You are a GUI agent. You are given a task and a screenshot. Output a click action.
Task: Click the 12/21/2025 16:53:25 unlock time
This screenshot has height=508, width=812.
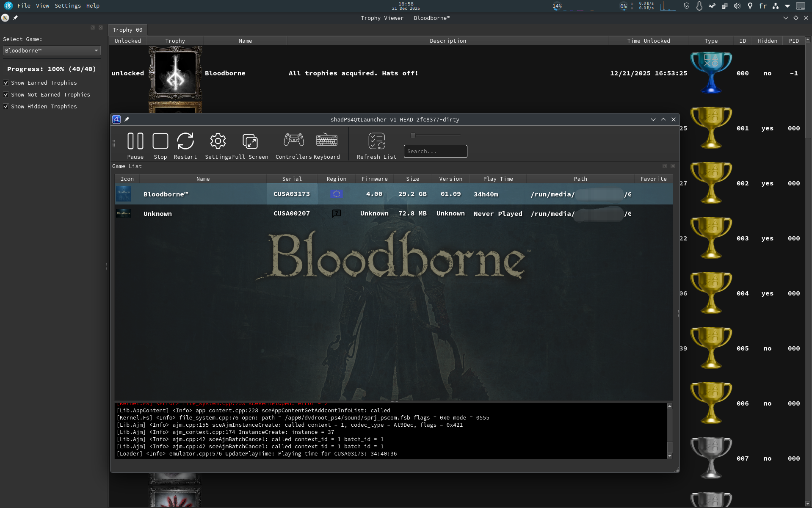pos(648,73)
